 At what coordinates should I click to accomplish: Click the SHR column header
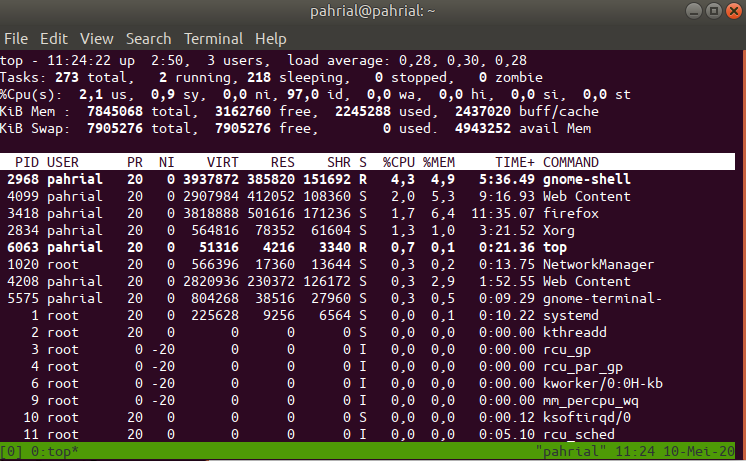339,162
